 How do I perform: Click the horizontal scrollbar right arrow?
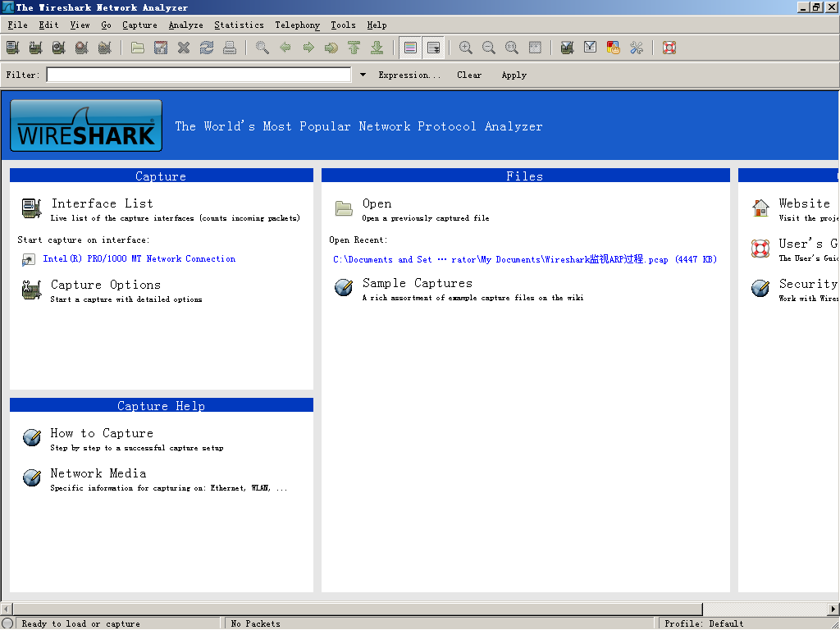(833, 609)
